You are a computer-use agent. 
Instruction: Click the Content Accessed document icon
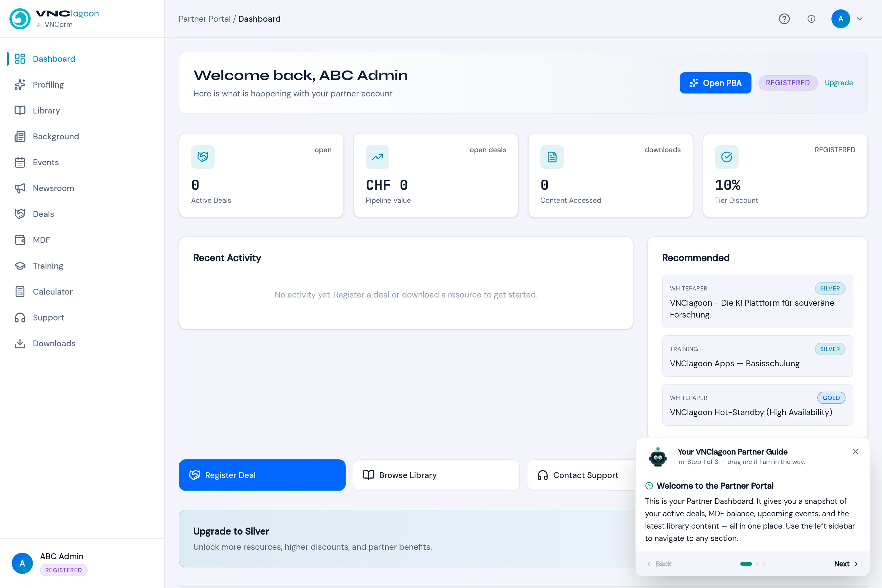[552, 157]
